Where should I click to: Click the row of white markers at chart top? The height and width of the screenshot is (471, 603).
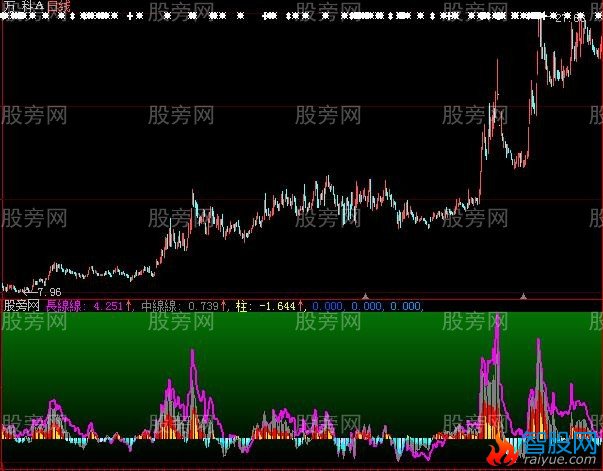point(300,18)
